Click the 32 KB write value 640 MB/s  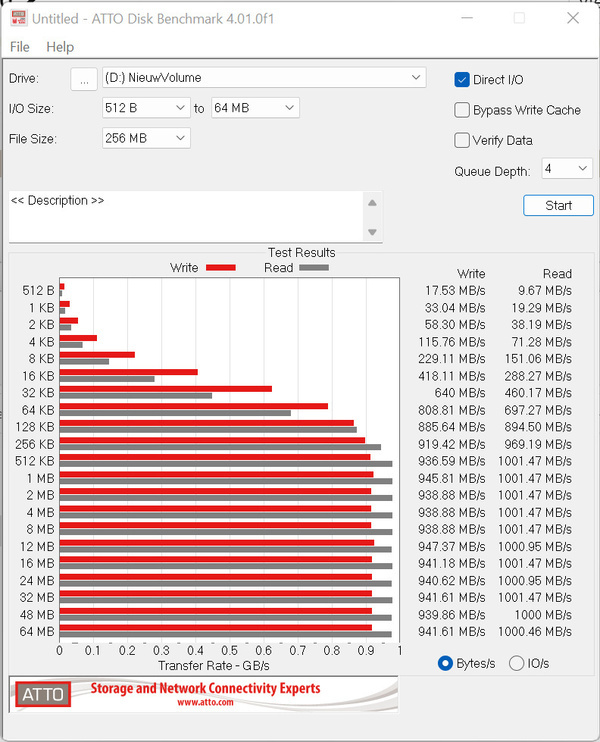coord(460,393)
